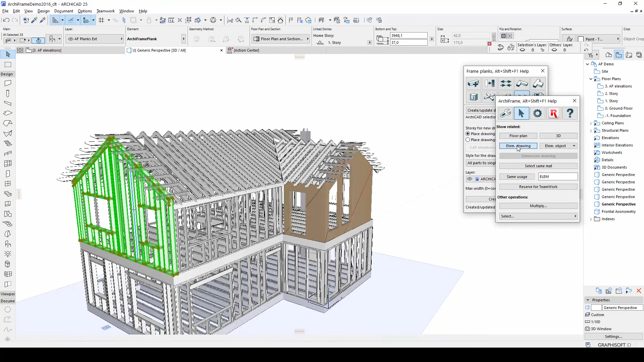Viewport: 644px width, 362px height.
Task: Select the Floor Plan view icon in ArchiFrame Help
Action: (518, 136)
